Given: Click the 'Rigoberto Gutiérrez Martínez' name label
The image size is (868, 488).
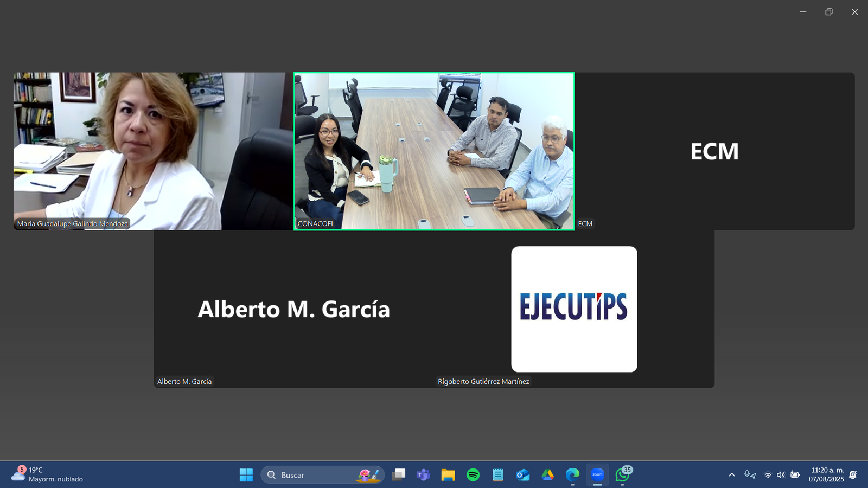Looking at the screenshot, I should (483, 381).
